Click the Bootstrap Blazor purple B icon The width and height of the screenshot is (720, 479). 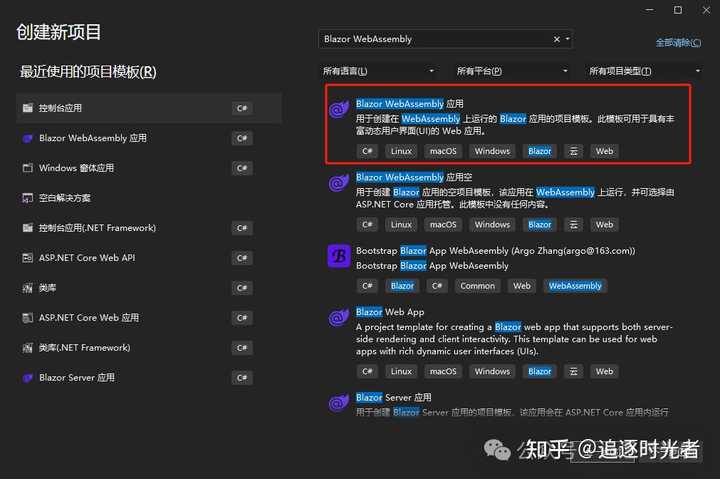[339, 256]
